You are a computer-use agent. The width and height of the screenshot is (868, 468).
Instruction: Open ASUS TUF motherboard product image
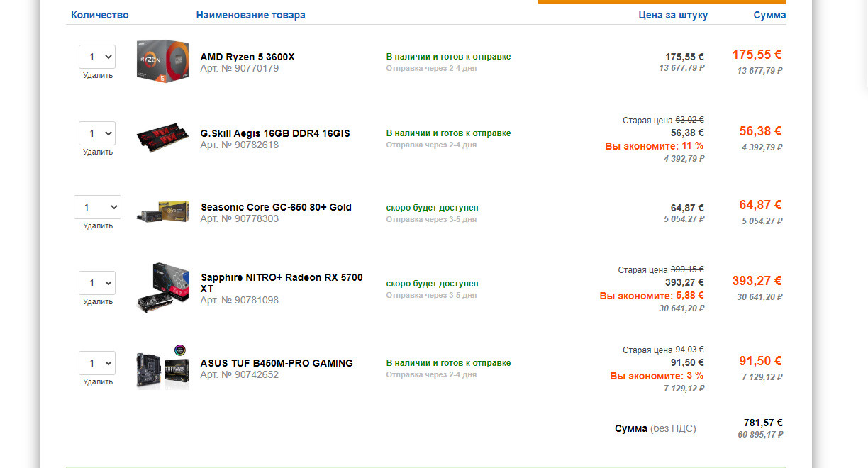(x=163, y=367)
